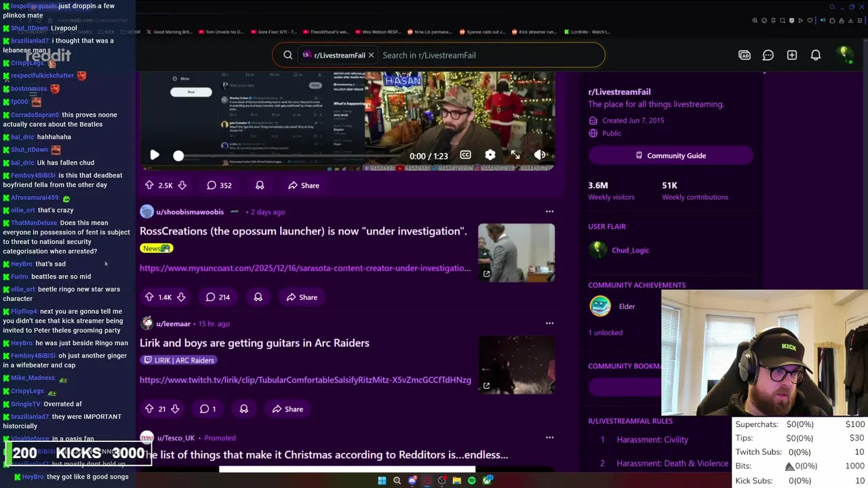Share the Lirik guitars post
This screenshot has height=488, width=868.
click(x=288, y=409)
